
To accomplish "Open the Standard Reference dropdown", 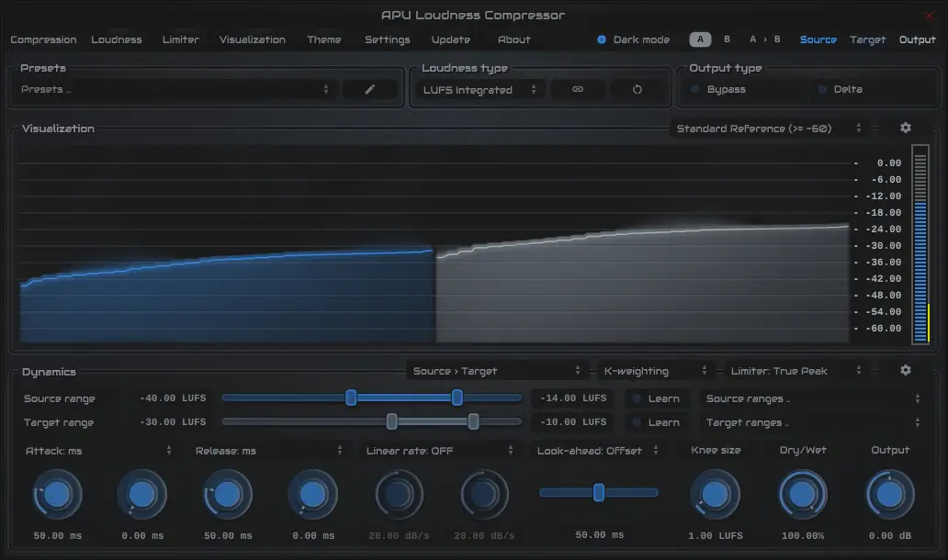I will 769,129.
